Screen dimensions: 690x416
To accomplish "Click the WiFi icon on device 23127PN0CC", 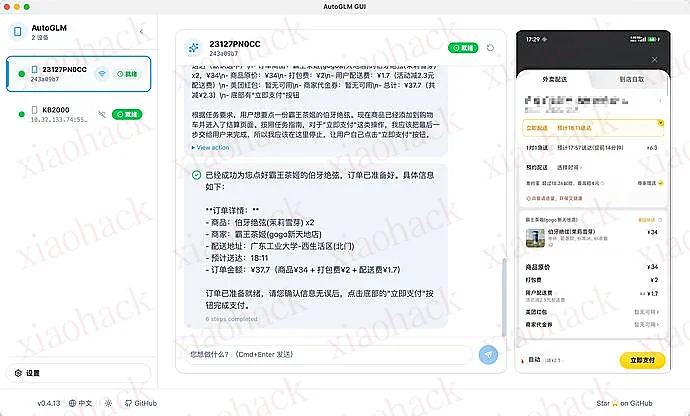I will [103, 73].
